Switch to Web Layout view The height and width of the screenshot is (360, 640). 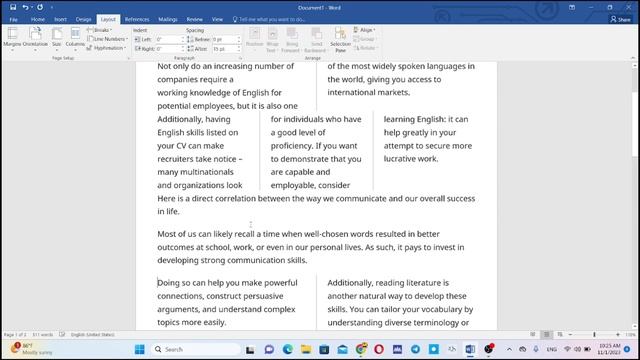click(560, 335)
